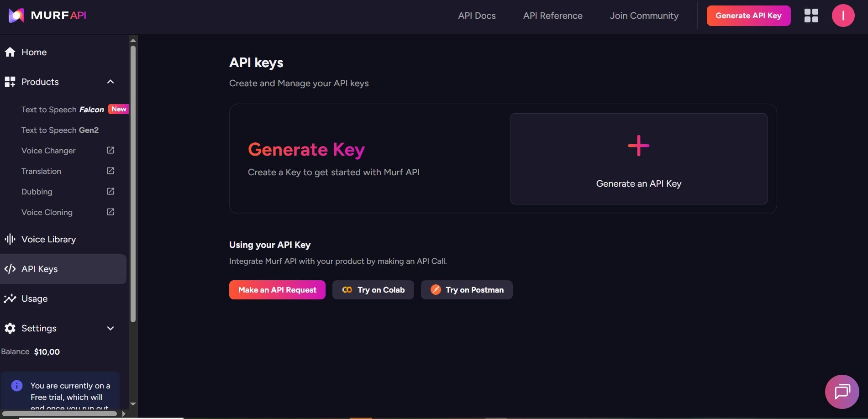The width and height of the screenshot is (868, 419).
Task: Open the apps grid icon
Action: pyautogui.click(x=811, y=16)
